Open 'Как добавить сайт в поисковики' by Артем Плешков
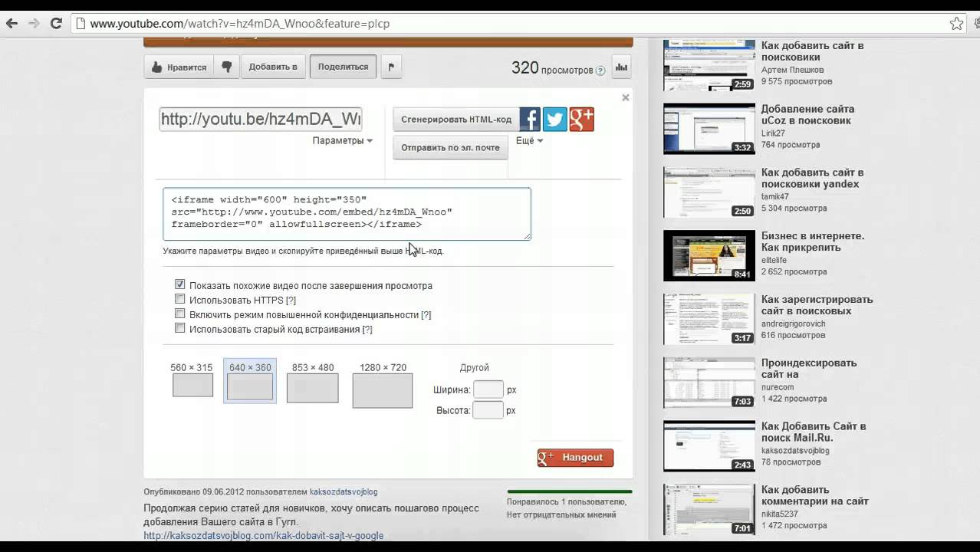Image resolution: width=980 pixels, height=552 pixels. (812, 51)
